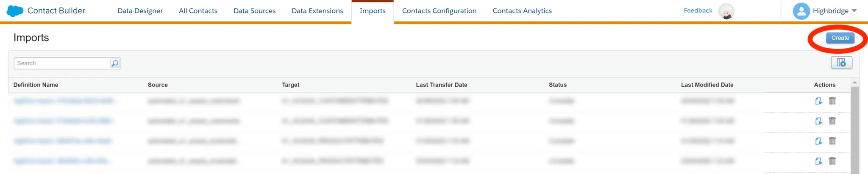The width and height of the screenshot is (868, 174).
Task: Open the column settings icon
Action: 841,63
